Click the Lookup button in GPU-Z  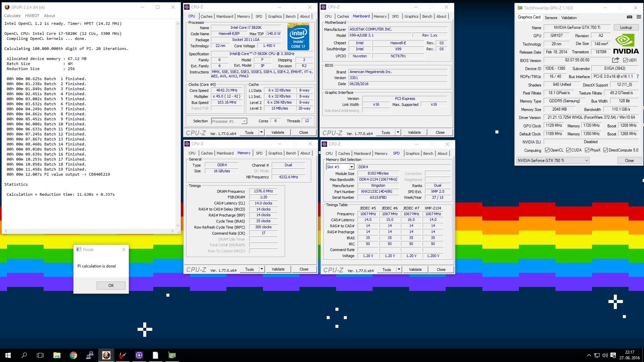click(626, 27)
